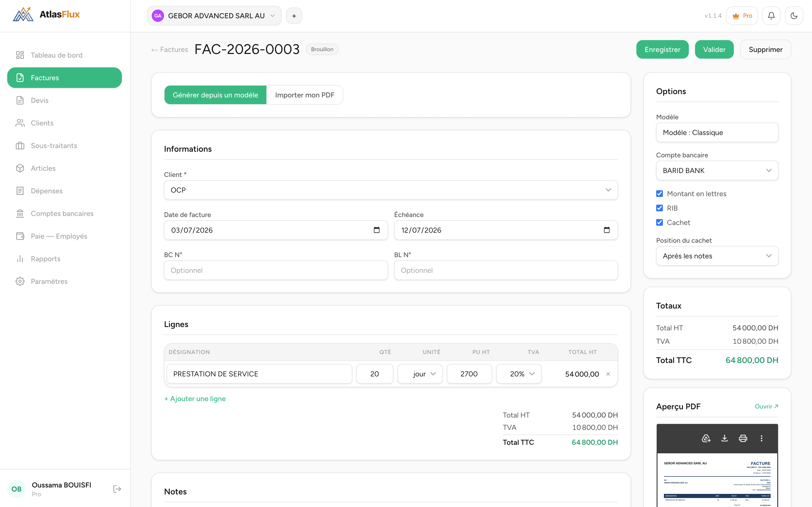Toggle dark mode moon icon
The height and width of the screenshot is (507, 812).
coord(793,16)
